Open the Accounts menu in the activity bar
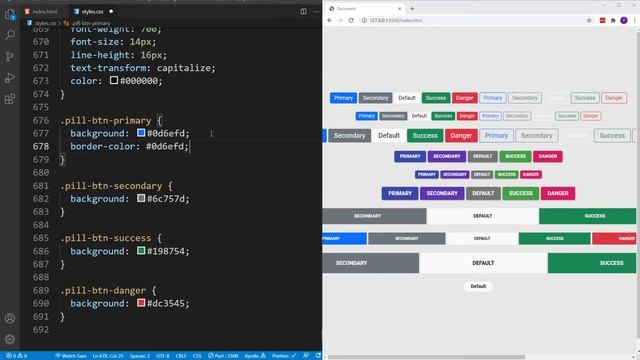The image size is (640, 360). (10, 318)
